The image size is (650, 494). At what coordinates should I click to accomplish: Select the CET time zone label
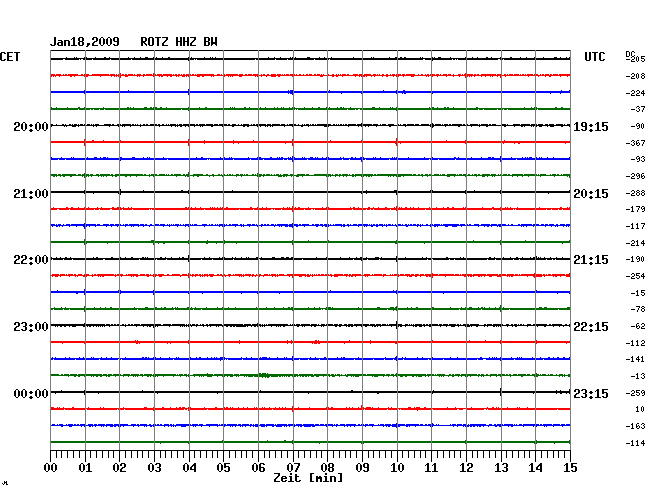pyautogui.click(x=10, y=57)
